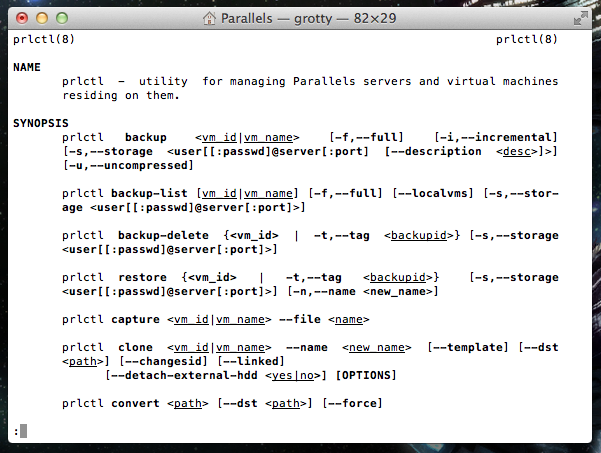Click the green zoom window button

[x=62, y=18]
